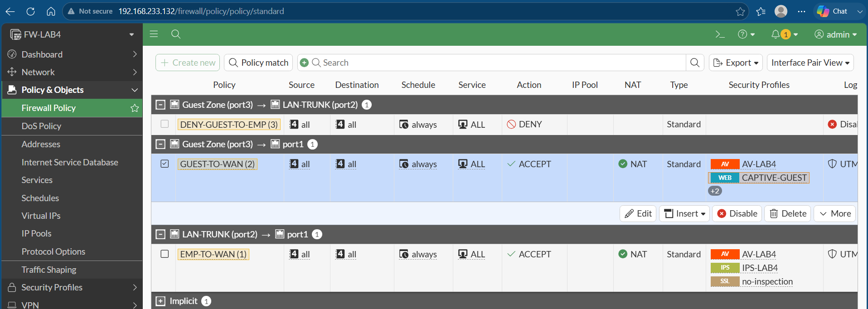Open Interface Pair View dropdown

pos(810,63)
